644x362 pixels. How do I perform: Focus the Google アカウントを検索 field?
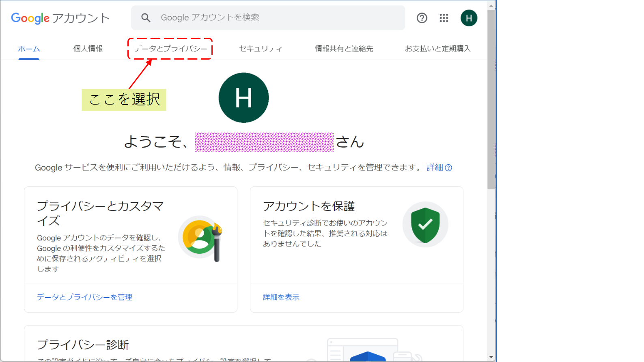(268, 18)
